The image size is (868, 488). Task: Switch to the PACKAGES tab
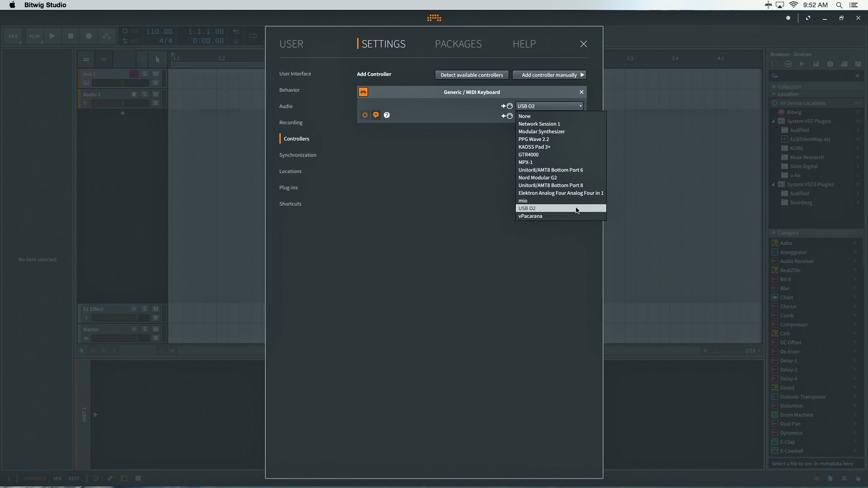(x=458, y=44)
